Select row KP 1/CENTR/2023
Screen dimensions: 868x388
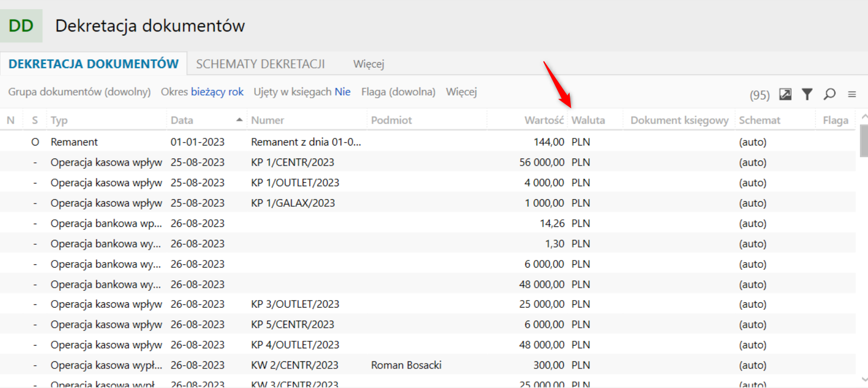tap(428, 162)
